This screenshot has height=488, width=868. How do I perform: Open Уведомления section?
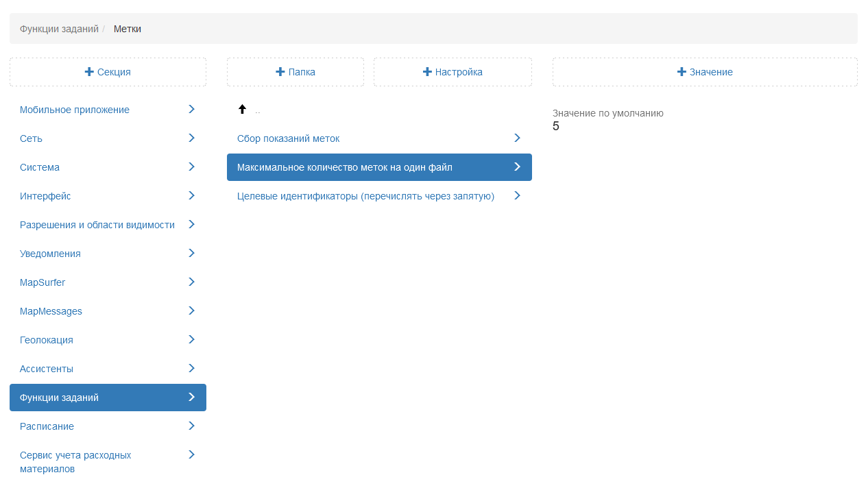coord(108,254)
